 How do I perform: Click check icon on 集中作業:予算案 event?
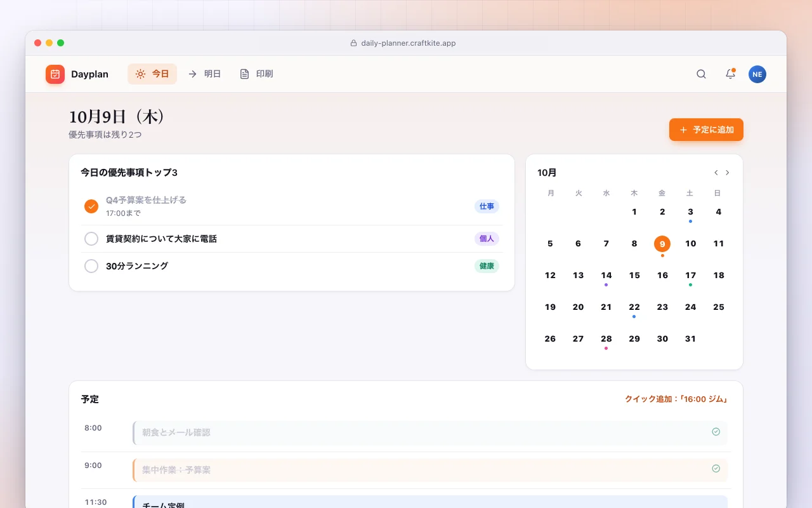[x=716, y=469]
